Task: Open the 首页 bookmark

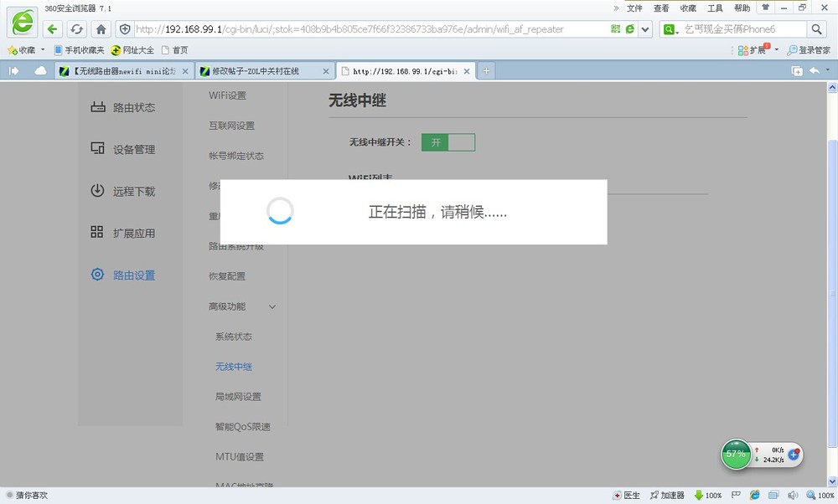Action: point(175,49)
